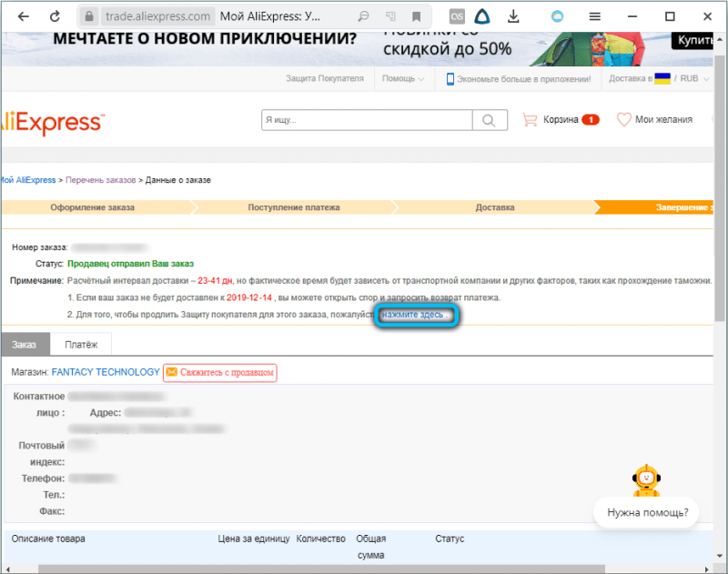This screenshot has width=728, height=574.
Task: Click the padlock site security icon
Action: coord(88,16)
